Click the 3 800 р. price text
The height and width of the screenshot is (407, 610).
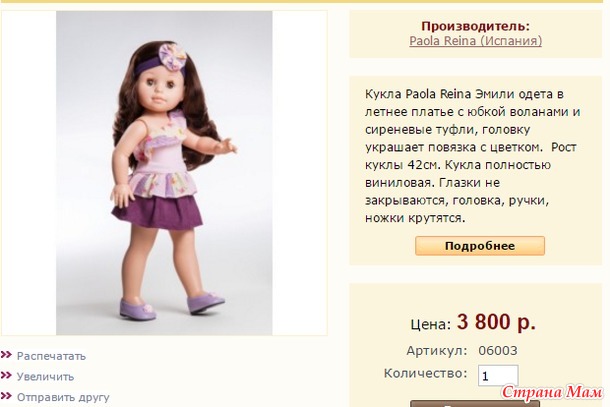(x=496, y=322)
